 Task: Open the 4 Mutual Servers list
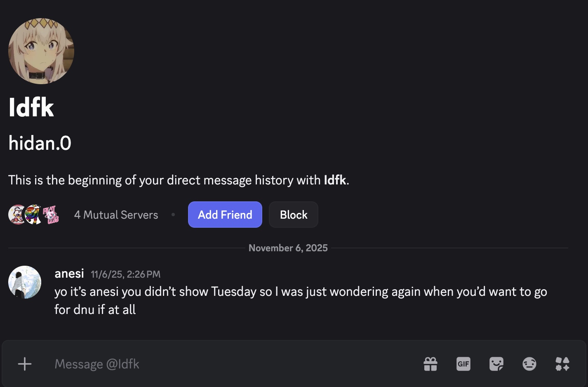click(x=116, y=215)
